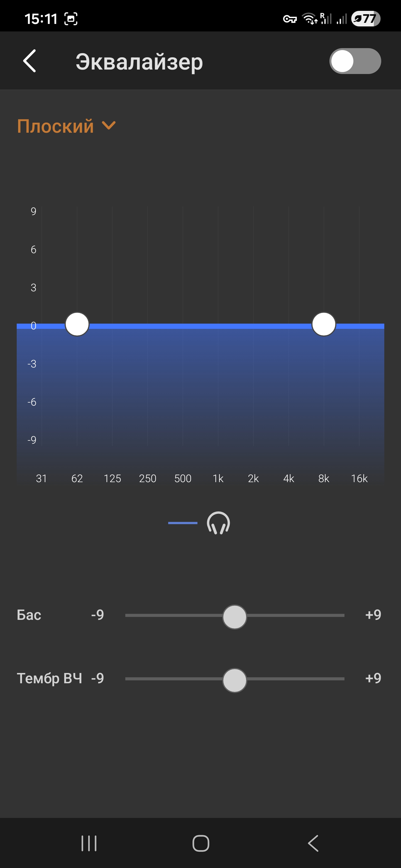The image size is (401, 868).
Task: Select the 8k band handle
Action: (324, 324)
